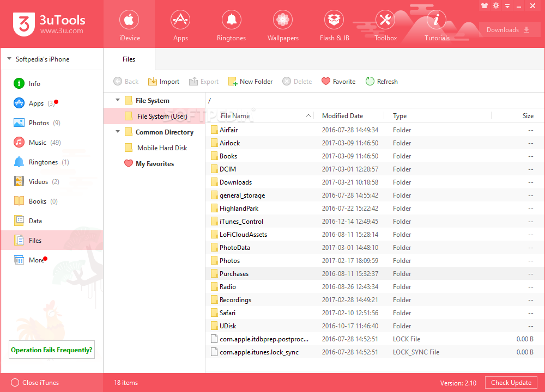Select the Airlock folder
Screen dimensions: 545x392
[x=375, y=143]
